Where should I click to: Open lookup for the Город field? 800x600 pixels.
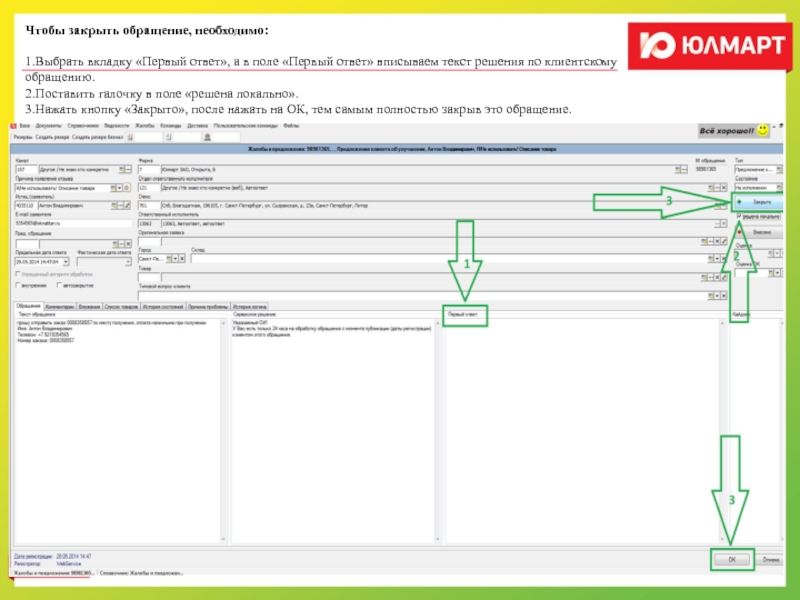(x=169, y=259)
